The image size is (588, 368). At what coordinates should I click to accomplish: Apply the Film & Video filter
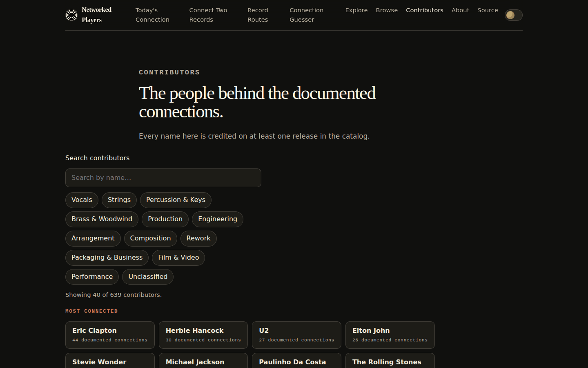(x=178, y=258)
